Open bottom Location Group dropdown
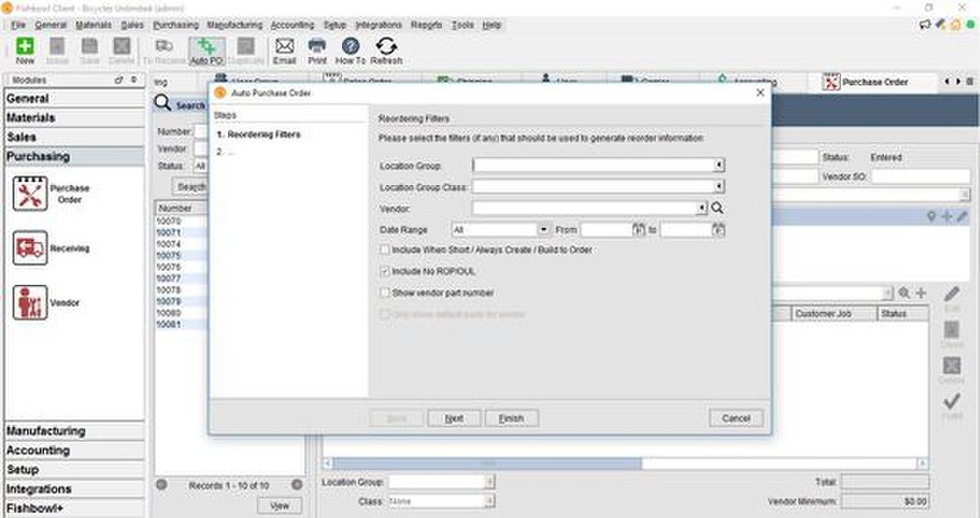Screen dimensions: 980x518 tap(490, 482)
